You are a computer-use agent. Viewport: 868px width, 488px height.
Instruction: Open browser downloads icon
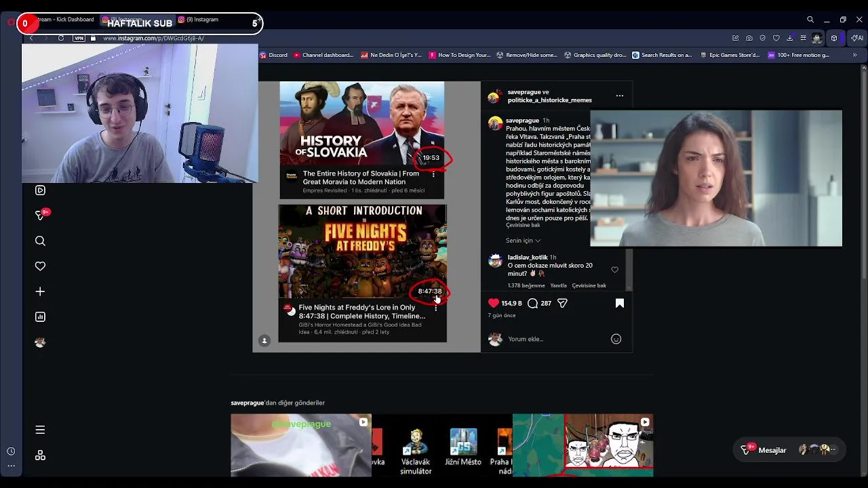(790, 38)
